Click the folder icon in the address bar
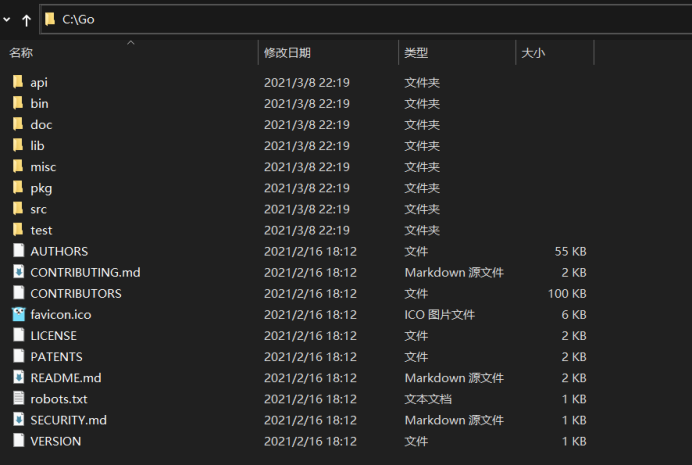Screen dimensions: 692x465 coord(50,19)
